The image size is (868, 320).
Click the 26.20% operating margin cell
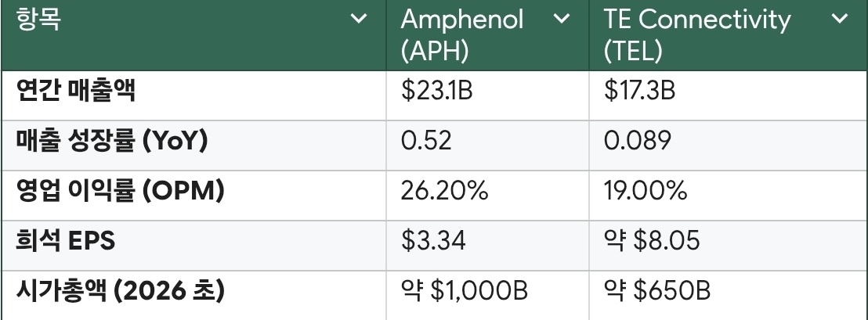487,196
